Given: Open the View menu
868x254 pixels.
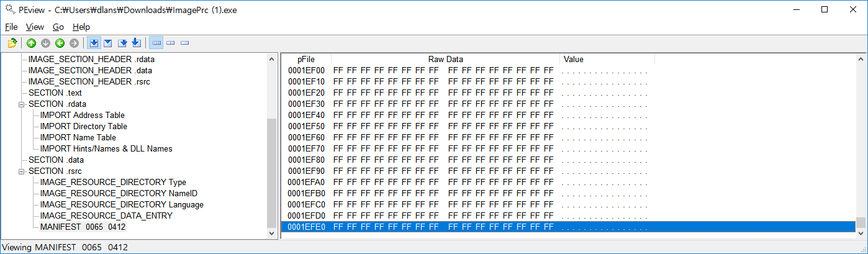Looking at the screenshot, I should coord(35,27).
